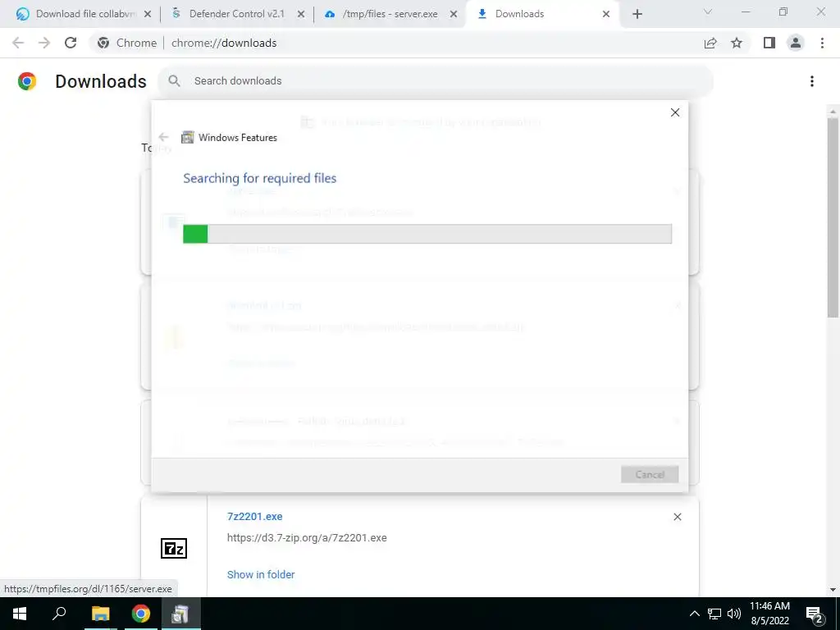Go back in Windows Features dialog
The image size is (840, 630).
(x=163, y=137)
